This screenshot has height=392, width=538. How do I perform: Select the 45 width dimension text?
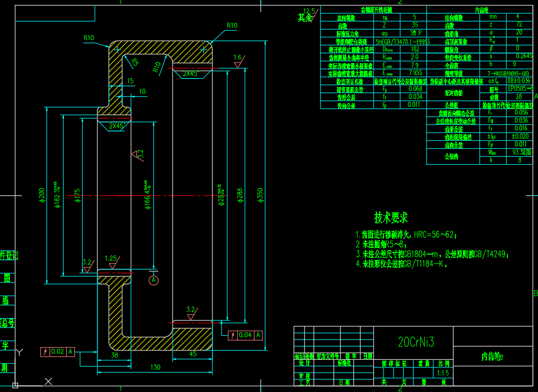pyautogui.click(x=192, y=354)
